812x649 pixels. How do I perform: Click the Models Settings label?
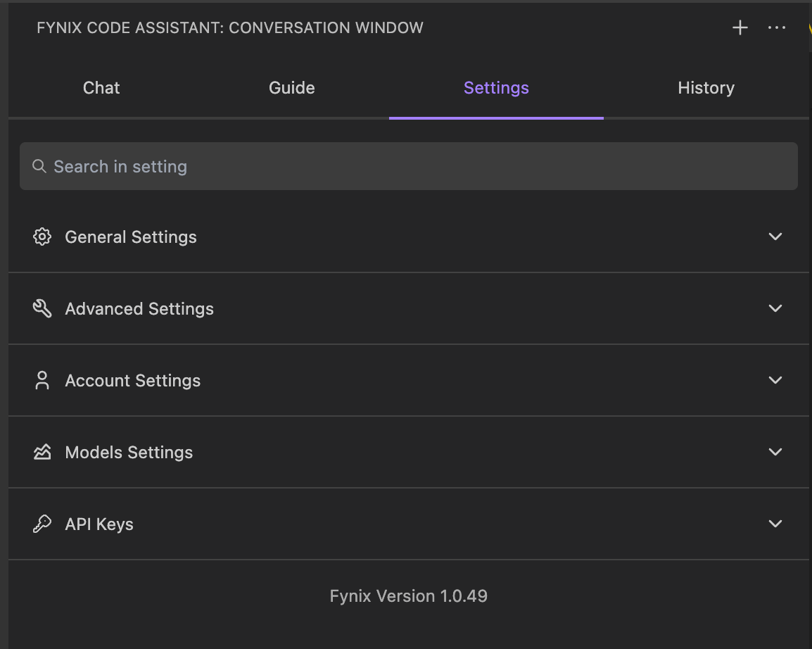click(129, 453)
